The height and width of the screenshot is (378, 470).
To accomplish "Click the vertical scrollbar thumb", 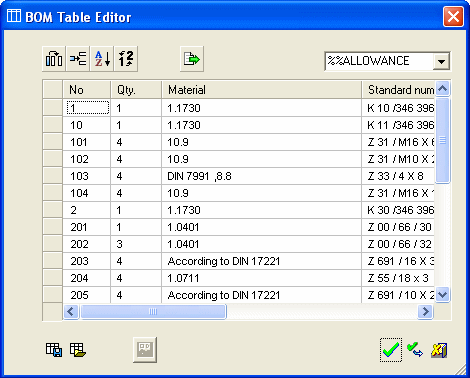I will click(x=443, y=140).
